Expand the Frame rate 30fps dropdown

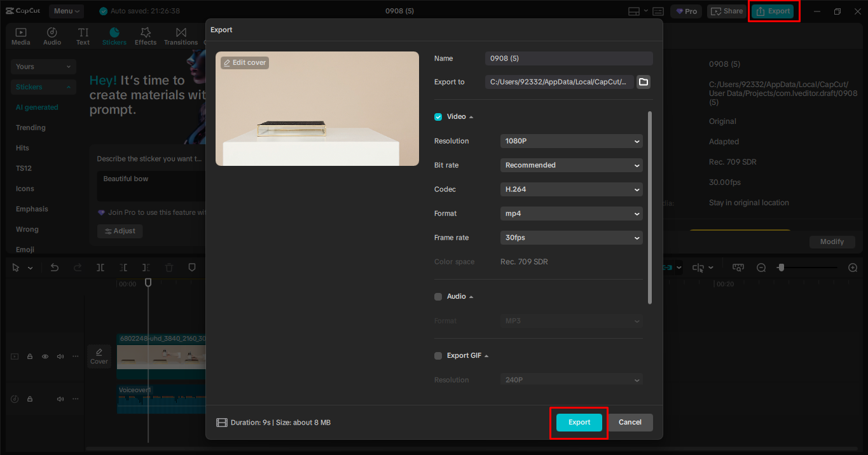571,238
